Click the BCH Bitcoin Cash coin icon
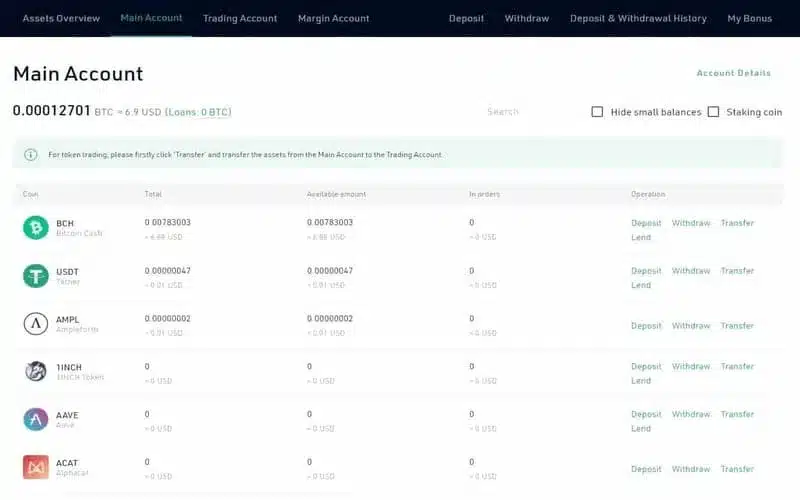 tap(36, 228)
